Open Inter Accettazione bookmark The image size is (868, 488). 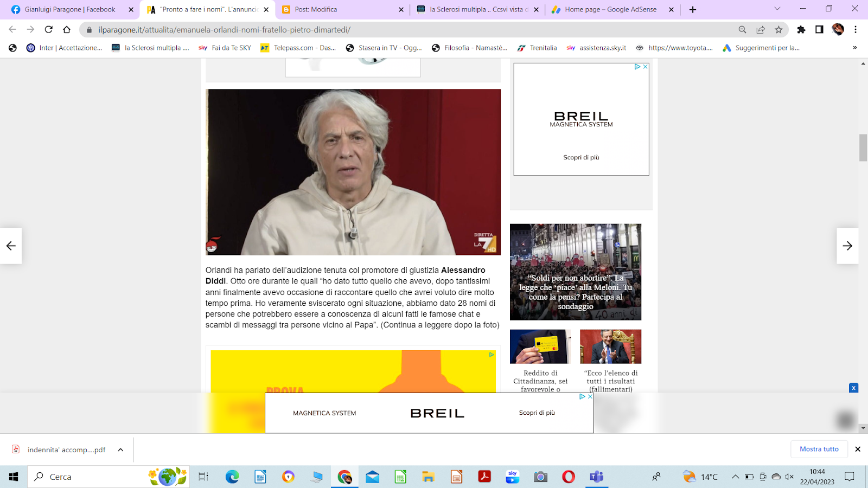click(65, 48)
